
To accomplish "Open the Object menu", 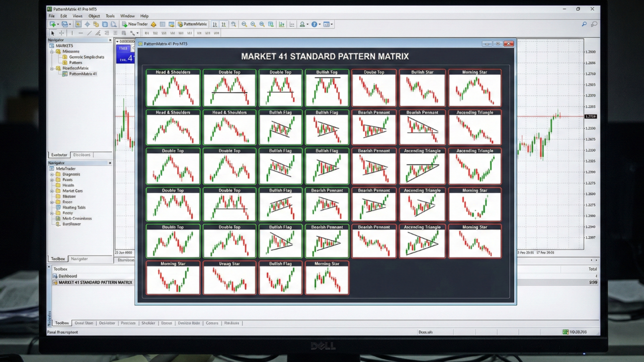I will click(94, 16).
